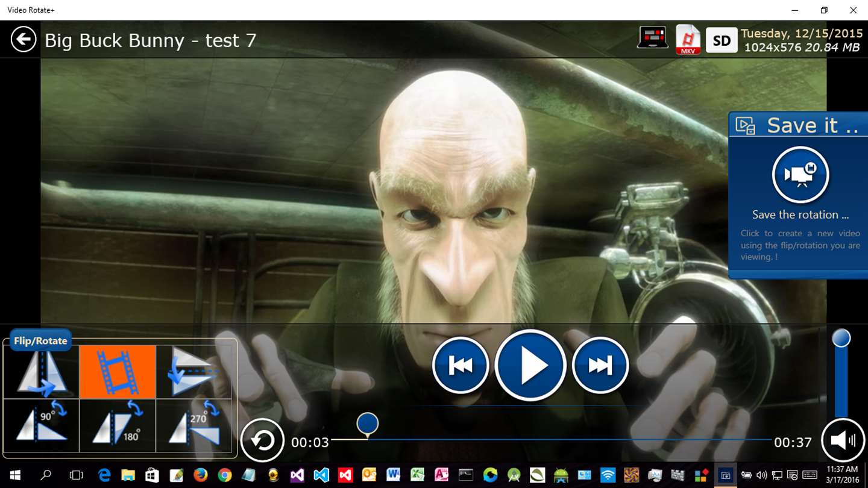This screenshot has width=868, height=488.
Task: Play the video
Action: click(530, 365)
